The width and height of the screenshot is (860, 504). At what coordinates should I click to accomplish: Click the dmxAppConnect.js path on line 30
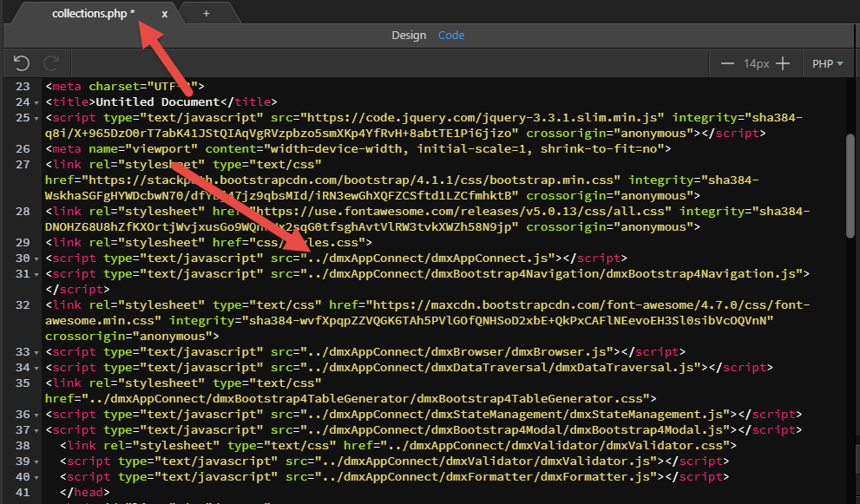tap(428, 258)
